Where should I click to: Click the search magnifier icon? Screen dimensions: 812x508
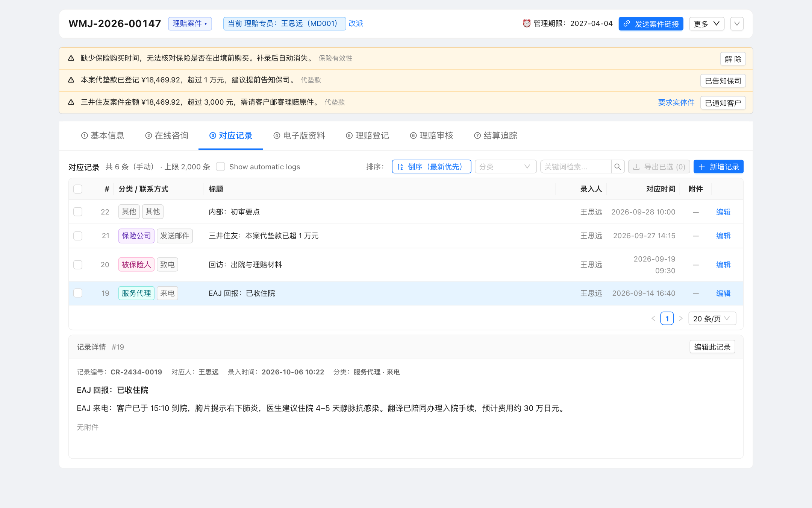618,167
